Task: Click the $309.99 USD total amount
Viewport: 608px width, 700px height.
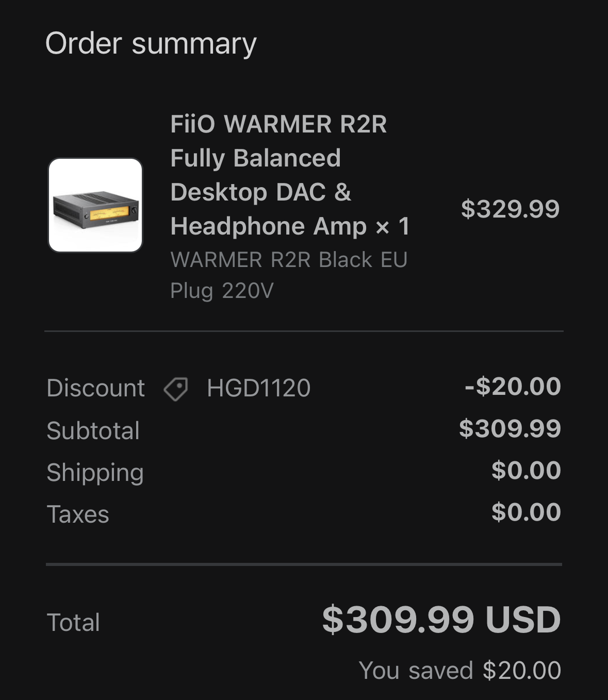Action: [x=441, y=620]
